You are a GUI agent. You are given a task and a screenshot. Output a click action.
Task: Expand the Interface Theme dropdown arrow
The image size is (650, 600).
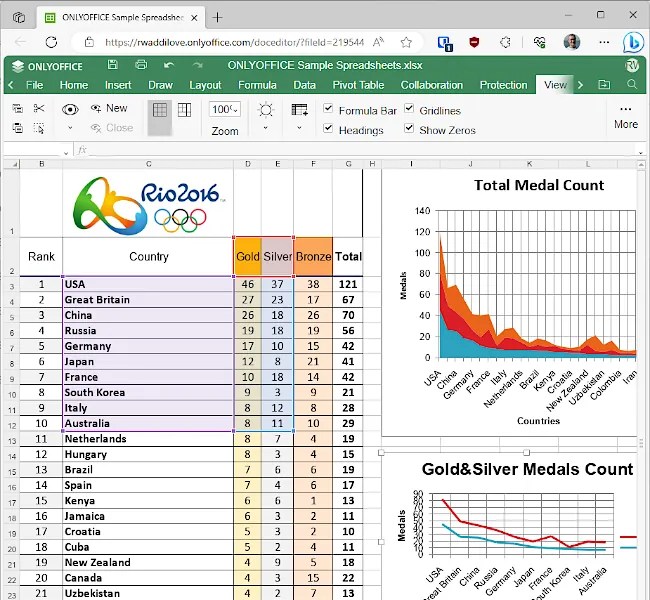point(266,128)
